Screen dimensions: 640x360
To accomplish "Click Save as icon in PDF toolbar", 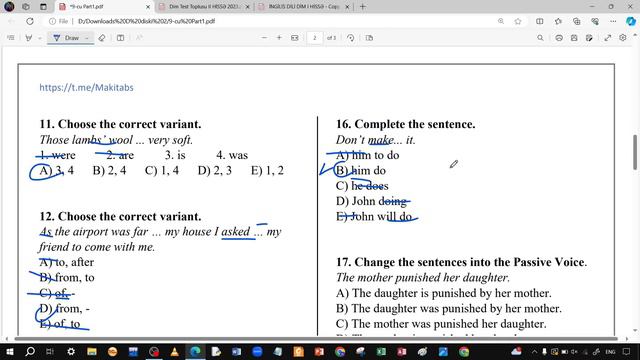I will click(589, 38).
